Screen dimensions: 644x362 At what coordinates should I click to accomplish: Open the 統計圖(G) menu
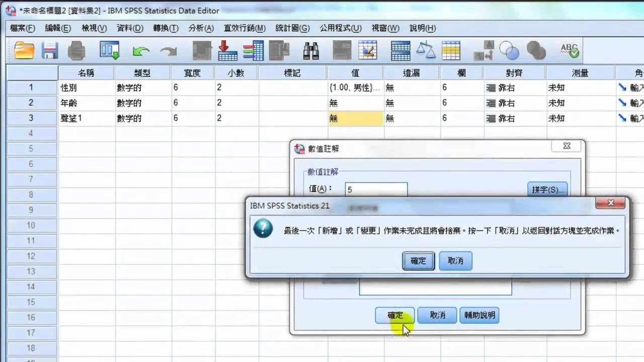pyautogui.click(x=293, y=28)
